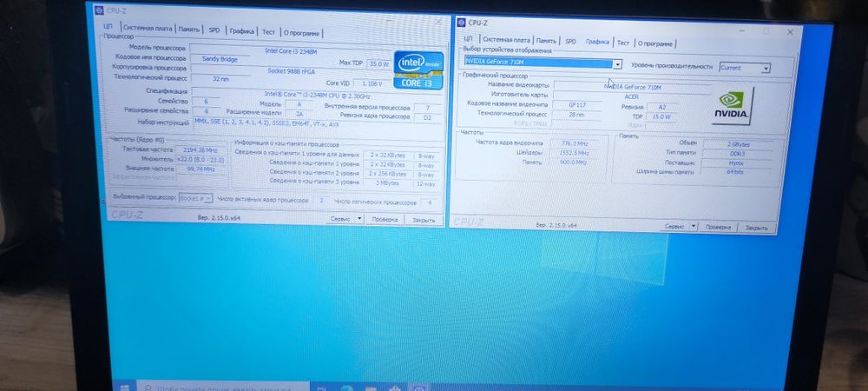Click the shaders clock 1552.5 MHz value
868x391 pixels.
[574, 153]
